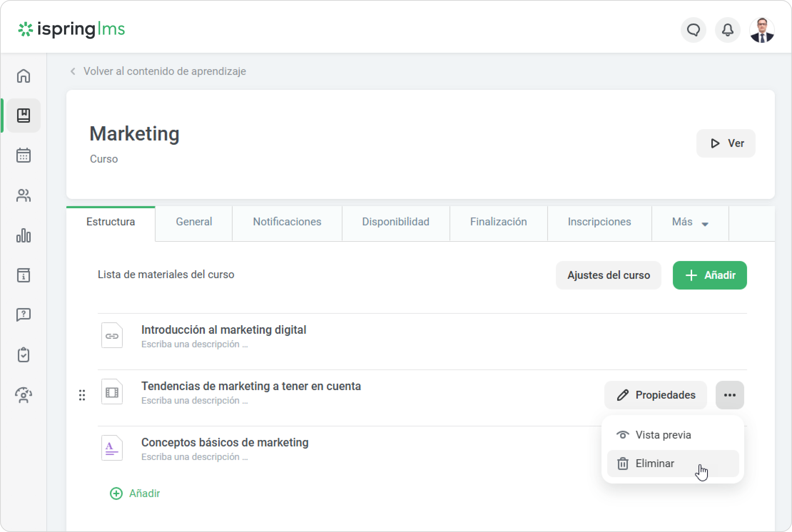Click the Ajustes del curso button
Image resolution: width=792 pixels, height=532 pixels.
click(x=608, y=275)
